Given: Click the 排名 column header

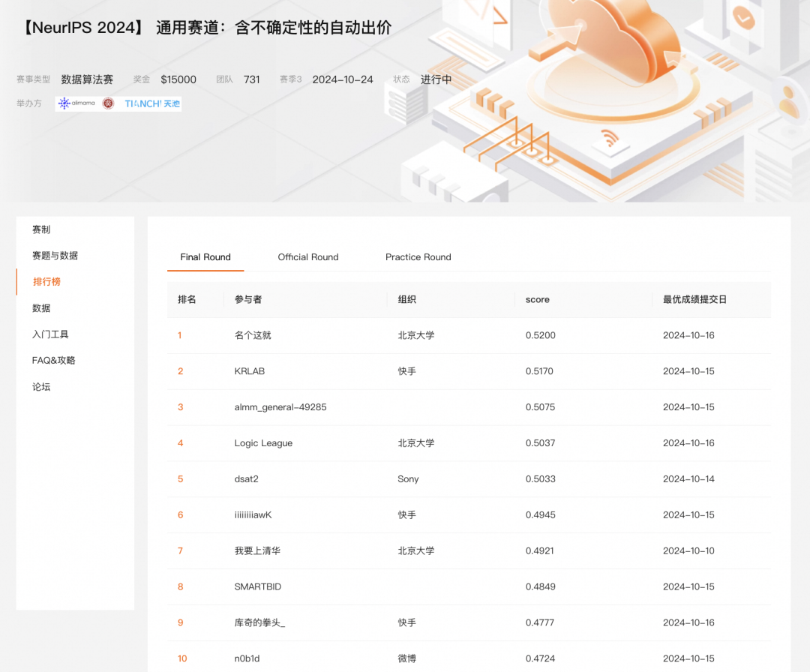Looking at the screenshot, I should (187, 299).
